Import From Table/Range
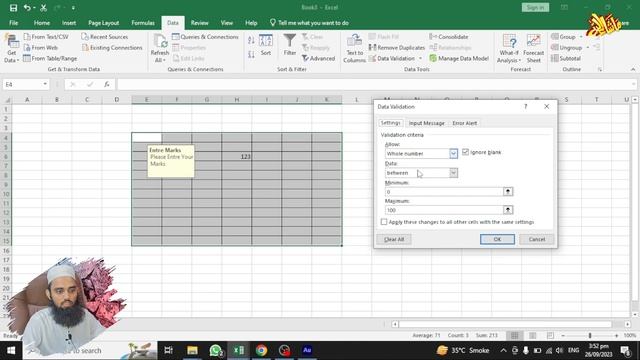This screenshot has width=640, height=360. 50,59
